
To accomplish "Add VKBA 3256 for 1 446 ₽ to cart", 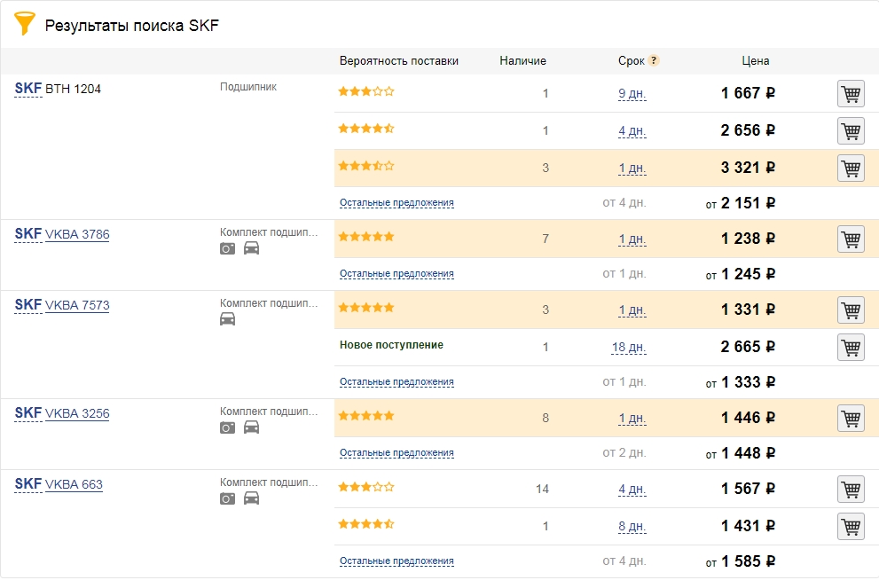I will (x=851, y=418).
